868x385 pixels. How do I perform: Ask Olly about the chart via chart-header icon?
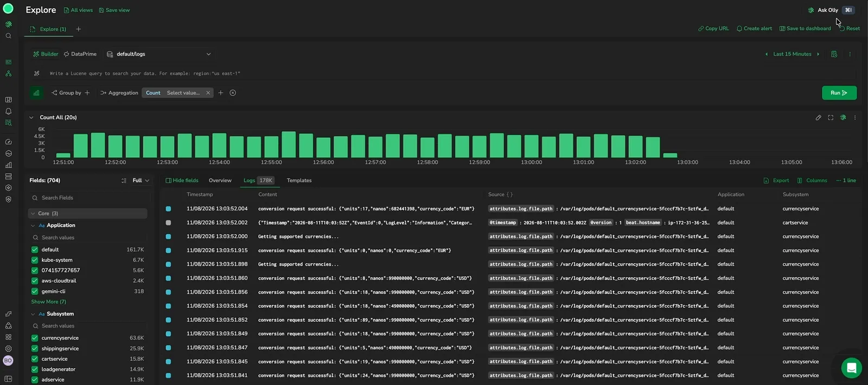click(843, 118)
